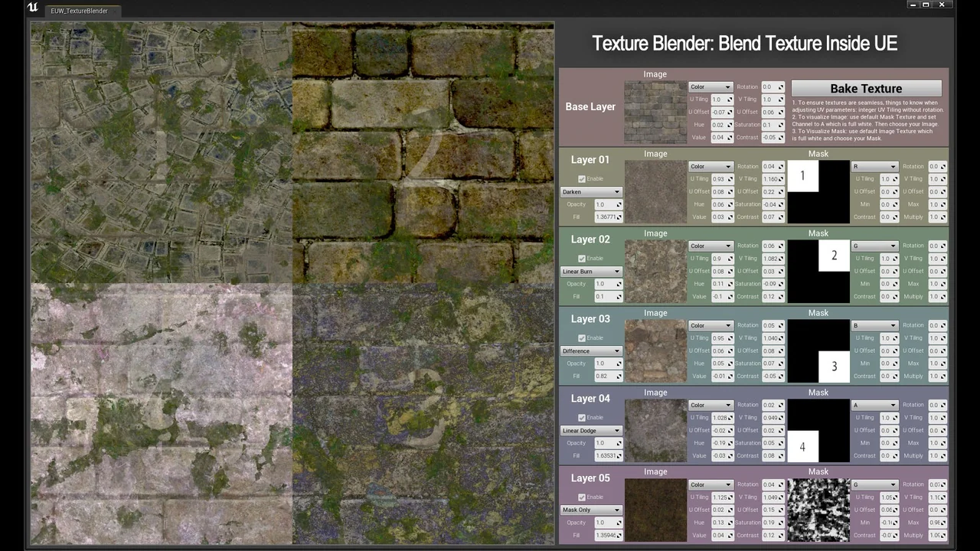980x551 pixels.
Task: Disable the Layer 01 Enable checkbox
Action: point(582,179)
